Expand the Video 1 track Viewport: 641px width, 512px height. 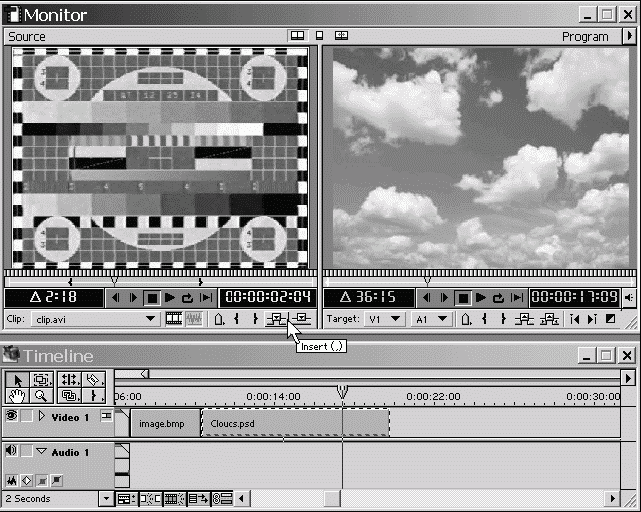point(41,416)
